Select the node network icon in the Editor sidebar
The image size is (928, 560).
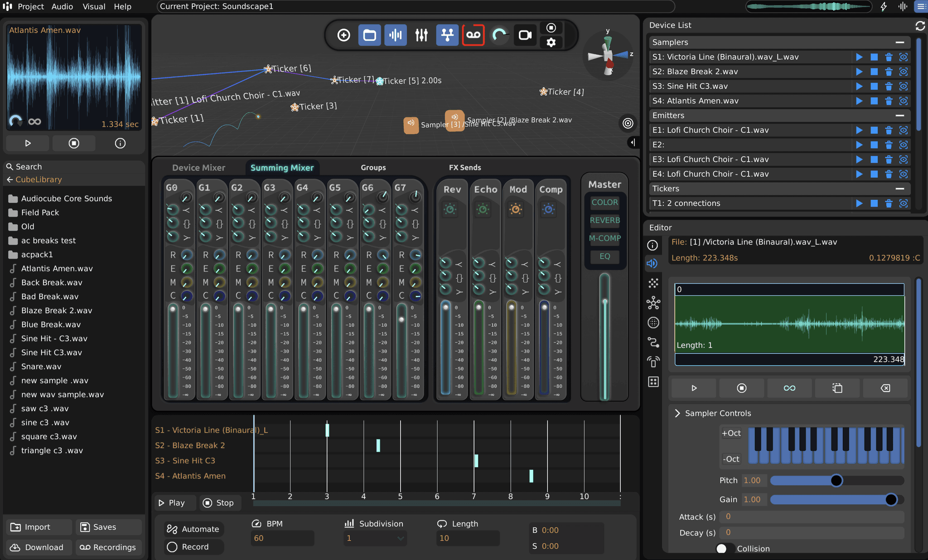653,303
